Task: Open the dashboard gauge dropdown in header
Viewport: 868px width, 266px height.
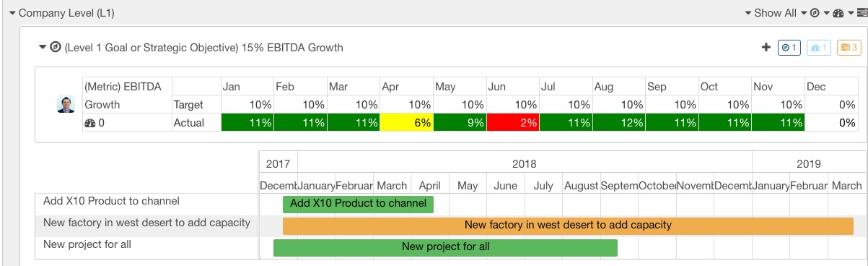Action: coord(842,13)
